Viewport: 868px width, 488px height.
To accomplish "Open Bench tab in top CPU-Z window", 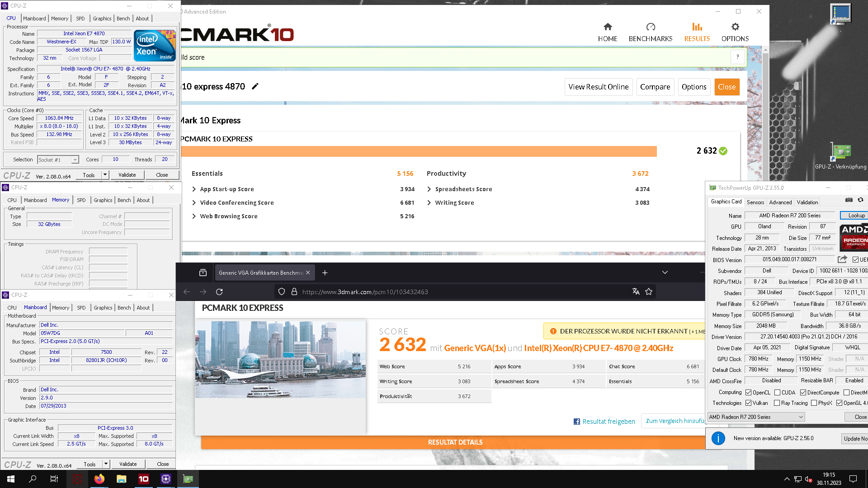I will click(x=123, y=19).
